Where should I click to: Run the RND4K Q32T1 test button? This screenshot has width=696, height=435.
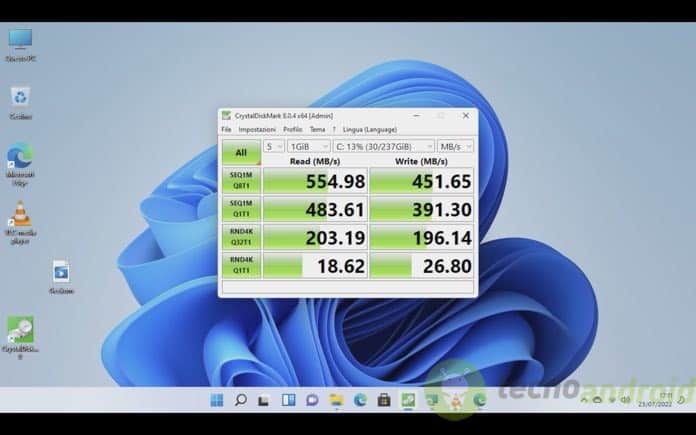point(241,237)
